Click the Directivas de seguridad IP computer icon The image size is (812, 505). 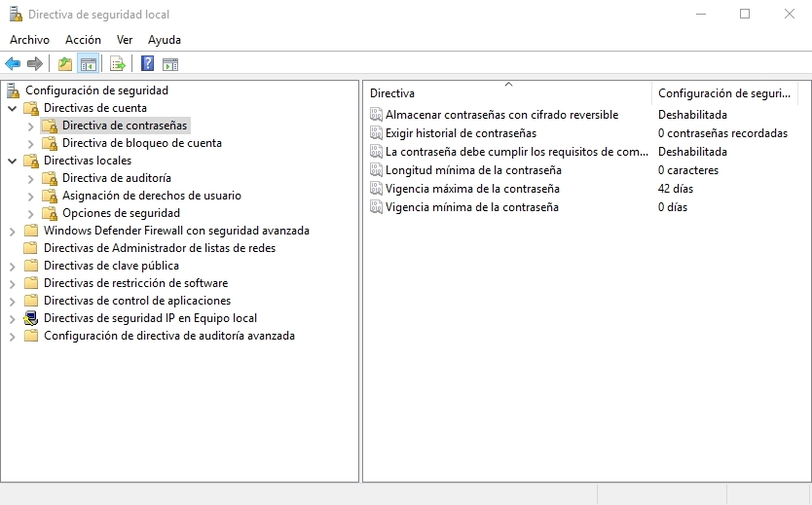click(x=31, y=318)
